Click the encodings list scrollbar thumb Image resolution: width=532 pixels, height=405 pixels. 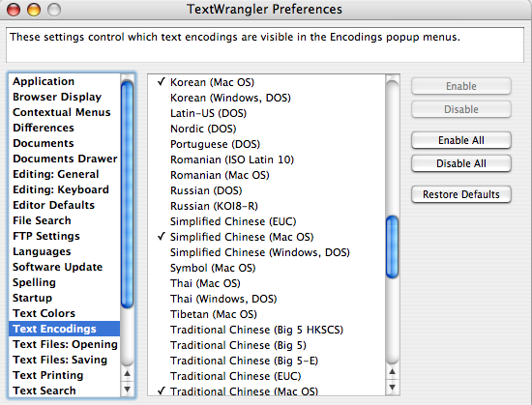click(x=392, y=247)
